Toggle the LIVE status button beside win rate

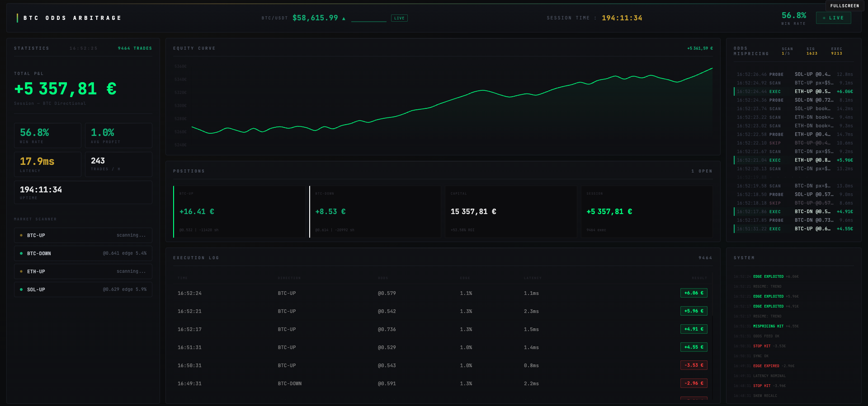833,18
